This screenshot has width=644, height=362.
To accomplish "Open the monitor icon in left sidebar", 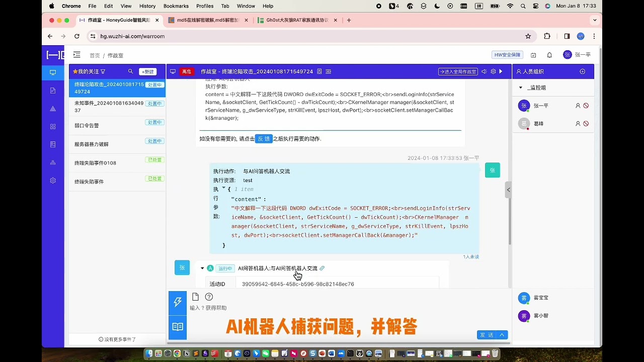I will (53, 72).
